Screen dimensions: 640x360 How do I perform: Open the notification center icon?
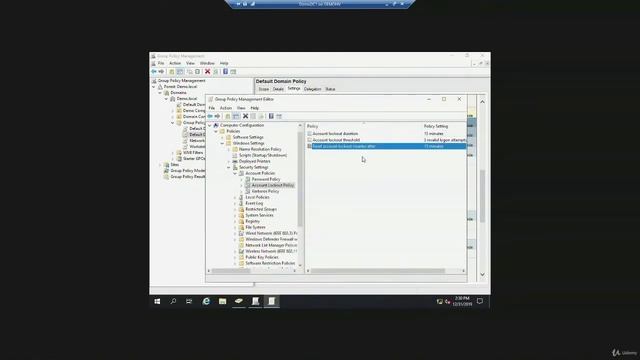[x=480, y=301]
